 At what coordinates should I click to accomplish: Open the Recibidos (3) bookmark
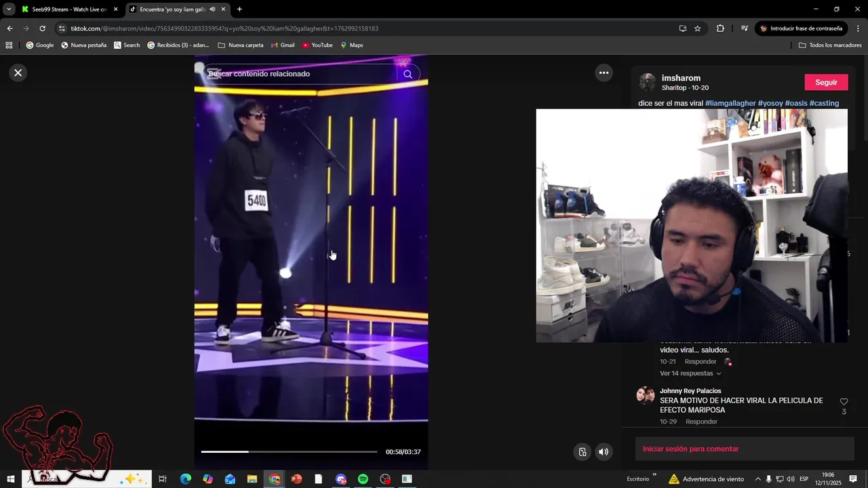[x=178, y=45]
